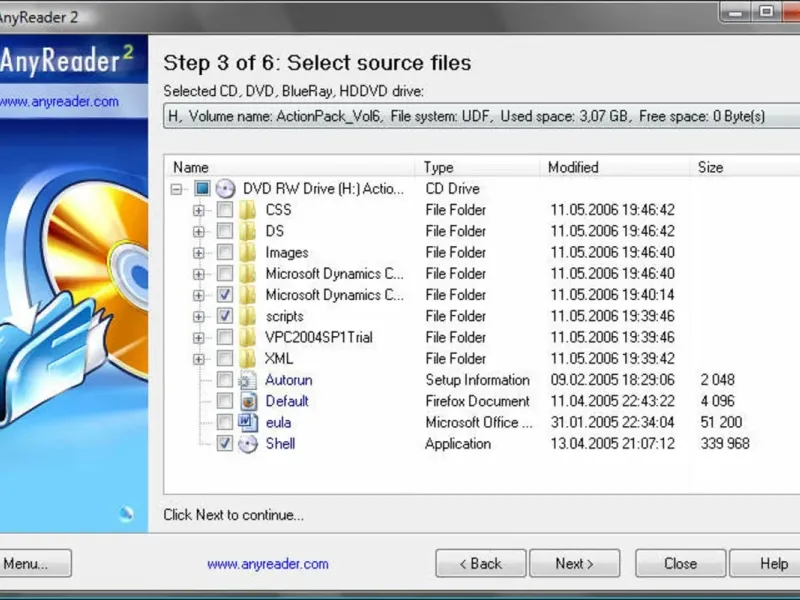Click the 339 968 size value
This screenshot has height=600, width=800.
(725, 444)
